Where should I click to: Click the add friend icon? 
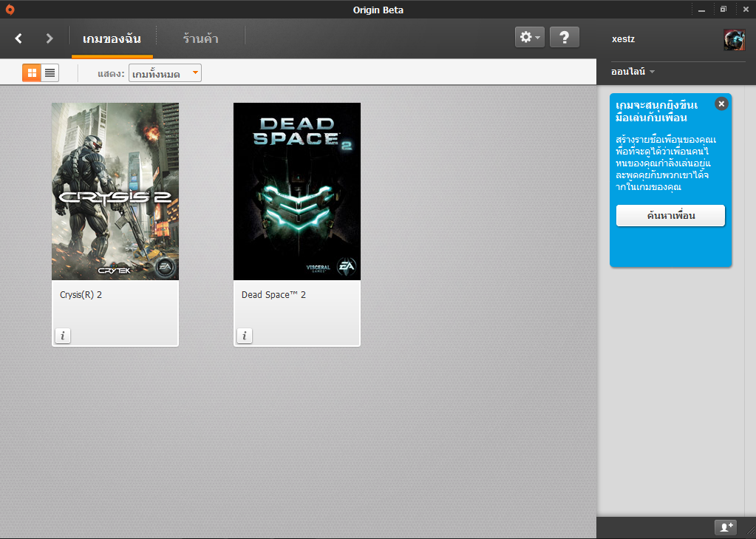pyautogui.click(x=726, y=527)
